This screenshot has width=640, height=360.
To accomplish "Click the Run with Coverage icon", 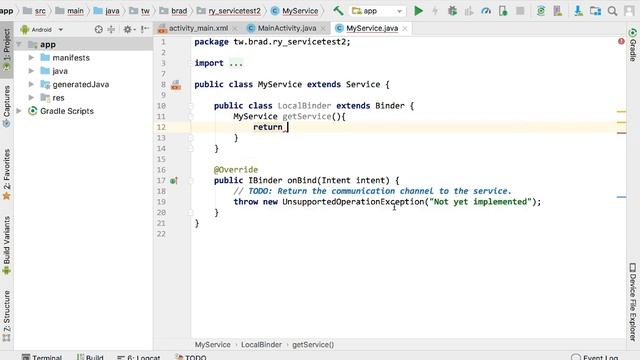I will (x=469, y=11).
